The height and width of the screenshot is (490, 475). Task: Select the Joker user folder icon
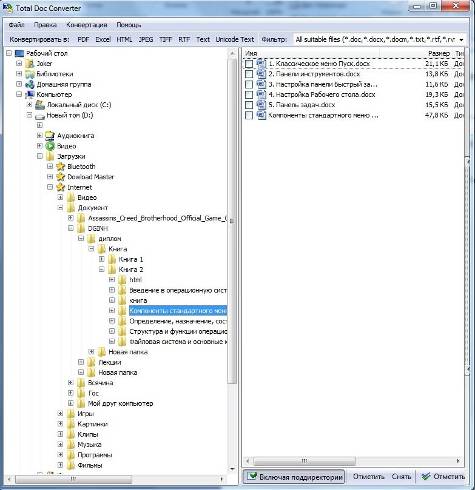click(x=30, y=63)
